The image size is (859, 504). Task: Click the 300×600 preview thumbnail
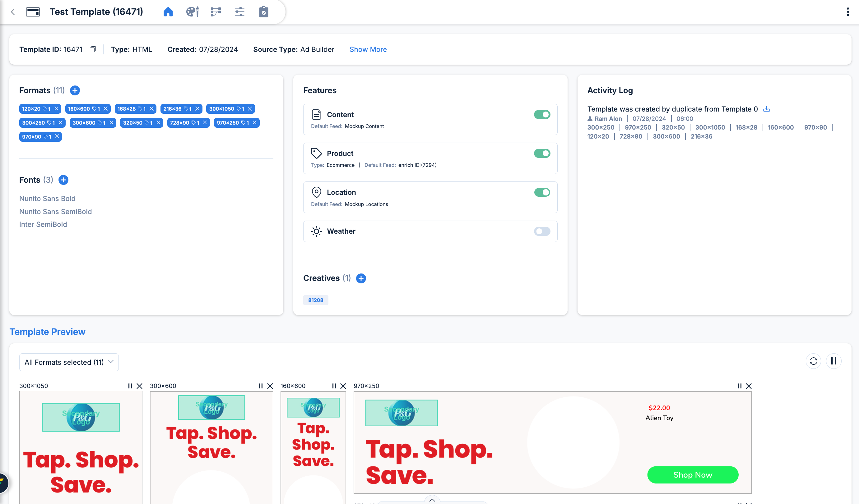[x=211, y=447]
